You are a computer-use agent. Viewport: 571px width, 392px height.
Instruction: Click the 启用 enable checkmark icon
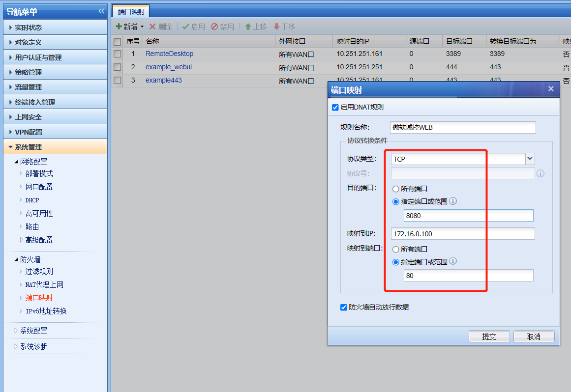185,27
